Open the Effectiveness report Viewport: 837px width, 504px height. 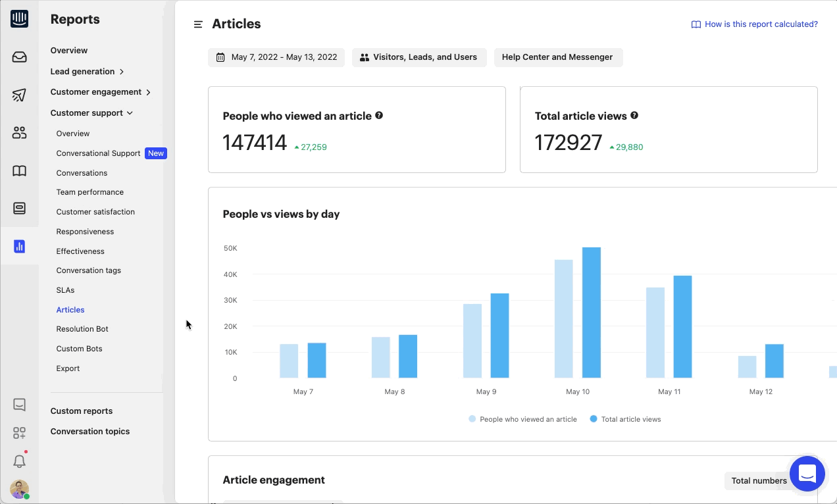[80, 251]
